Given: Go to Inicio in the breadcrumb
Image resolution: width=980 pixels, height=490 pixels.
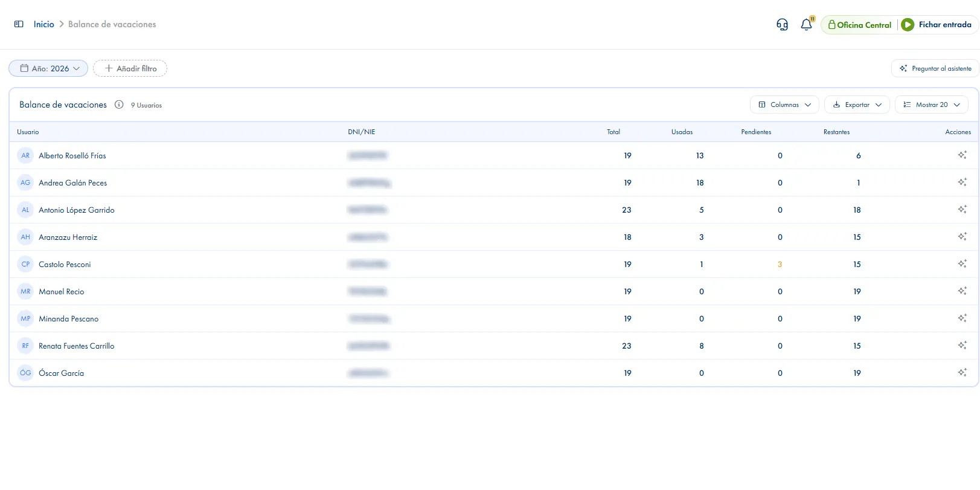Looking at the screenshot, I should [x=43, y=24].
